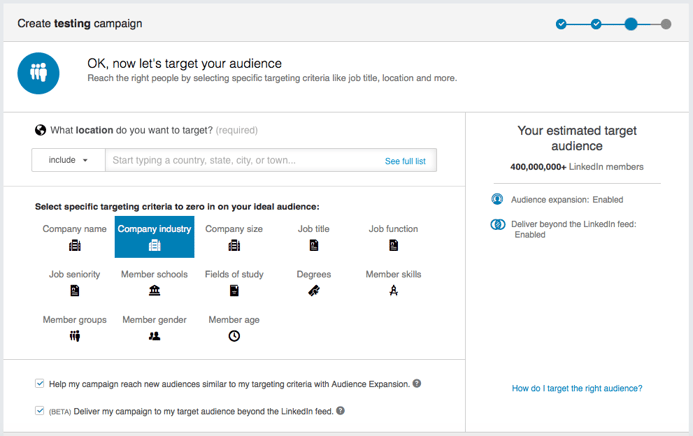Click the globe icon beside the location question
693x436 pixels.
point(40,130)
